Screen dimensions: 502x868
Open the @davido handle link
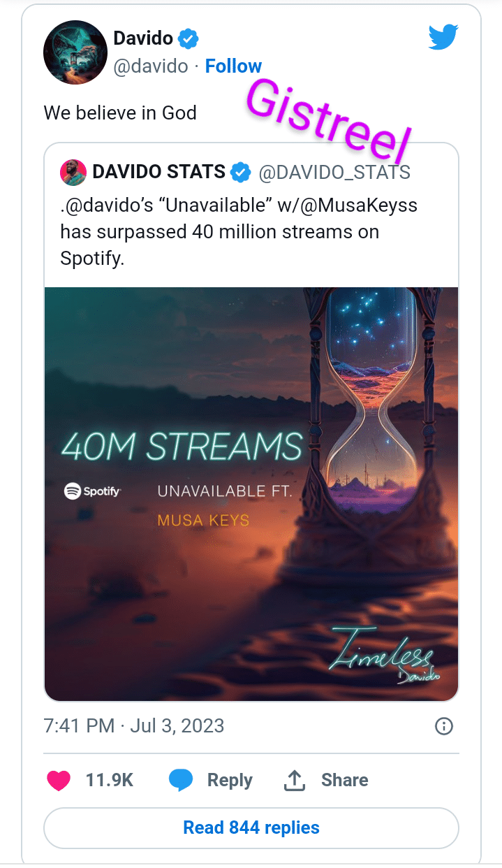tap(151, 66)
